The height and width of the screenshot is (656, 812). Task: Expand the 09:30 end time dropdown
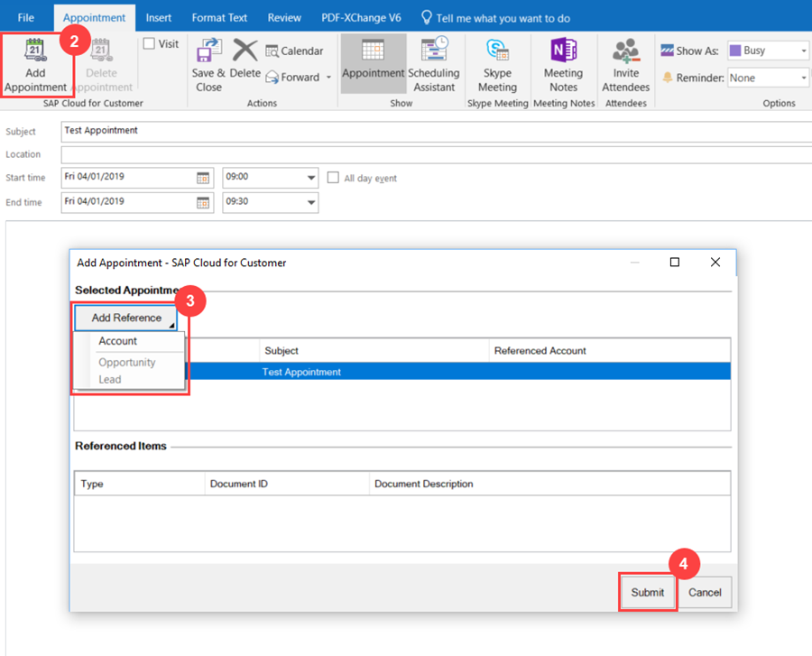(x=310, y=202)
